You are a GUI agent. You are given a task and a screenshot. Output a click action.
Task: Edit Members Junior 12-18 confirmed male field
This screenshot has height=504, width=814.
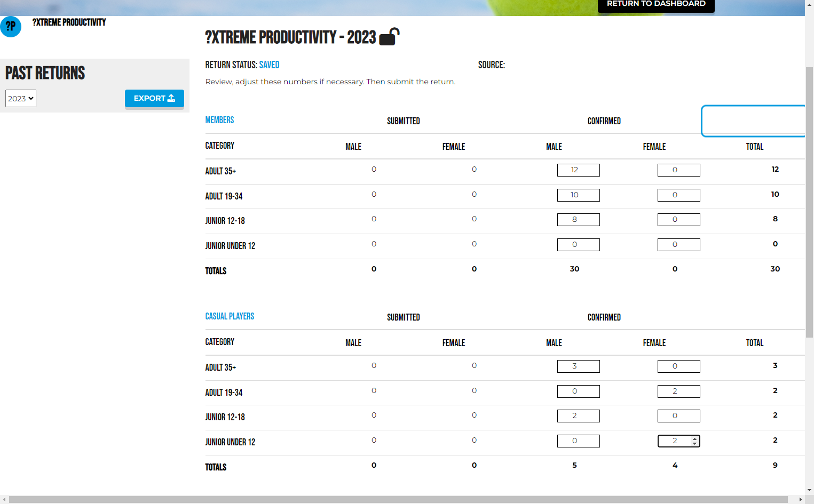579,220
